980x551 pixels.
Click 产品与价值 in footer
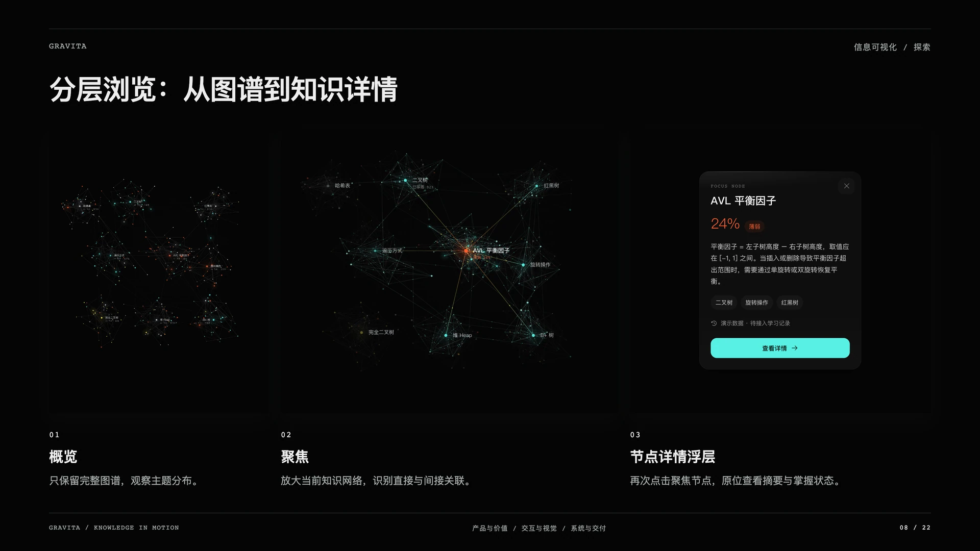489,528
